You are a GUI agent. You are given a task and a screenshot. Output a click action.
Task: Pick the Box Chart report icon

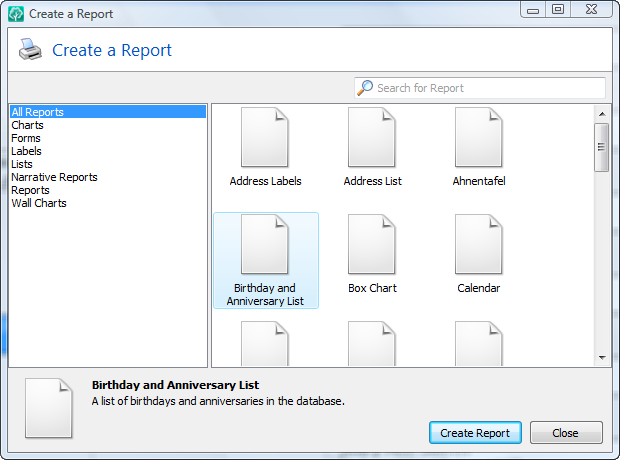(372, 244)
